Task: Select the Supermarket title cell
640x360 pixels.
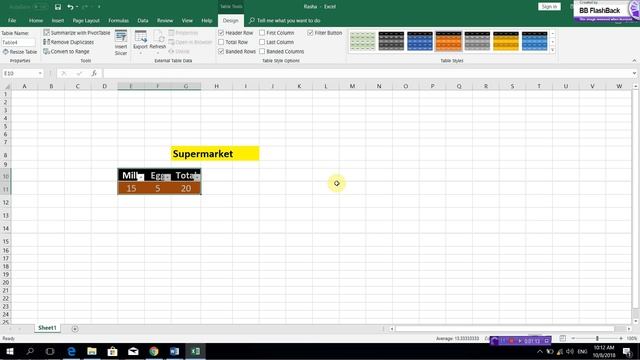Action: tap(215, 153)
